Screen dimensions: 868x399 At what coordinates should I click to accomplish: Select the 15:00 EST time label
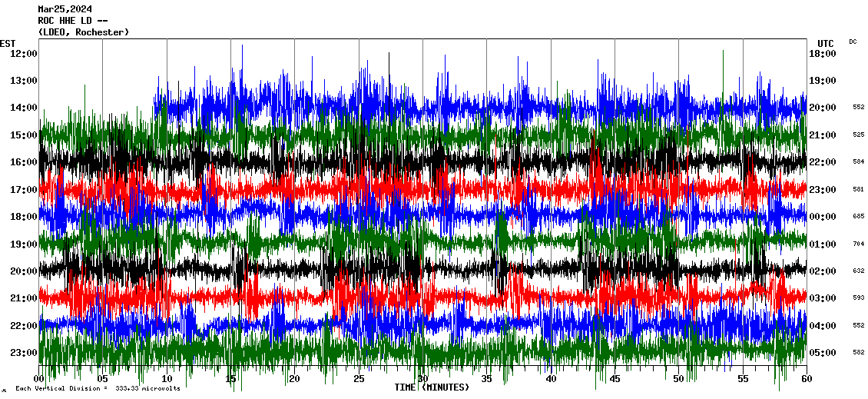[24, 135]
